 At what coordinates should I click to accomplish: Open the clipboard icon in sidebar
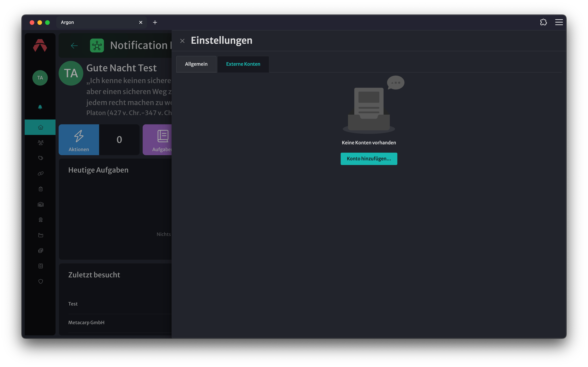40,189
